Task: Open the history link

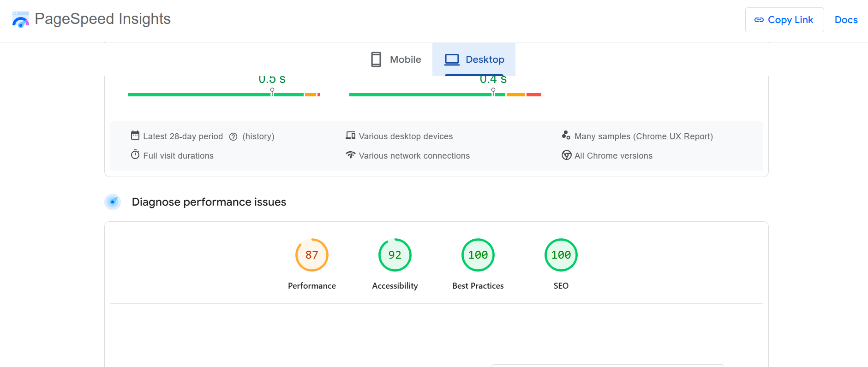Action: (258, 136)
